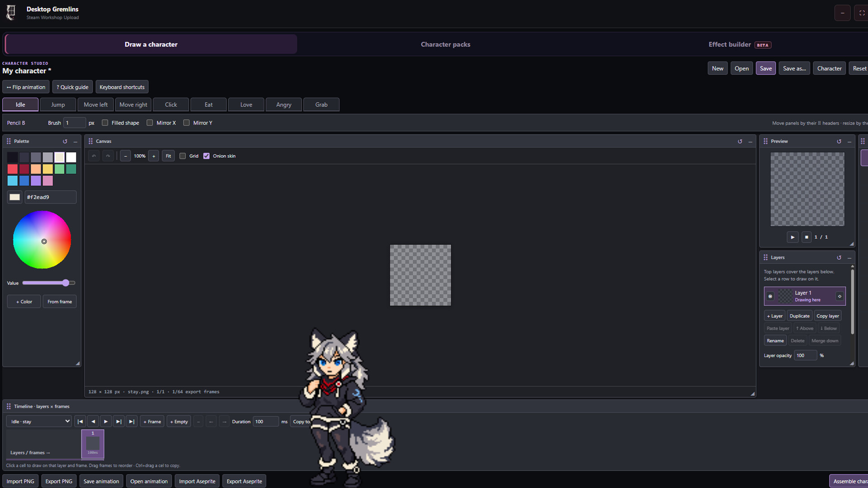Click the Flip animation button

(26, 87)
